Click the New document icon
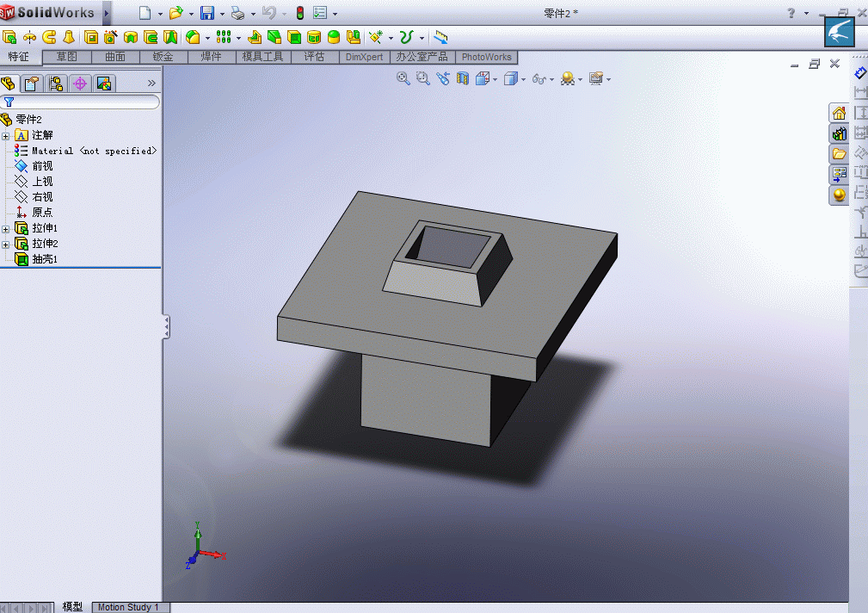Image resolution: width=868 pixels, height=613 pixels. point(145,13)
